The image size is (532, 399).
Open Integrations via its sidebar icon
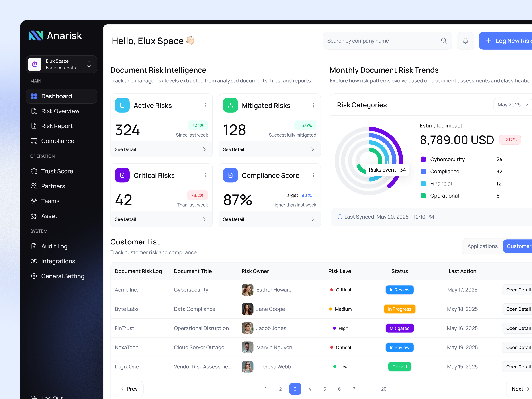(x=34, y=261)
